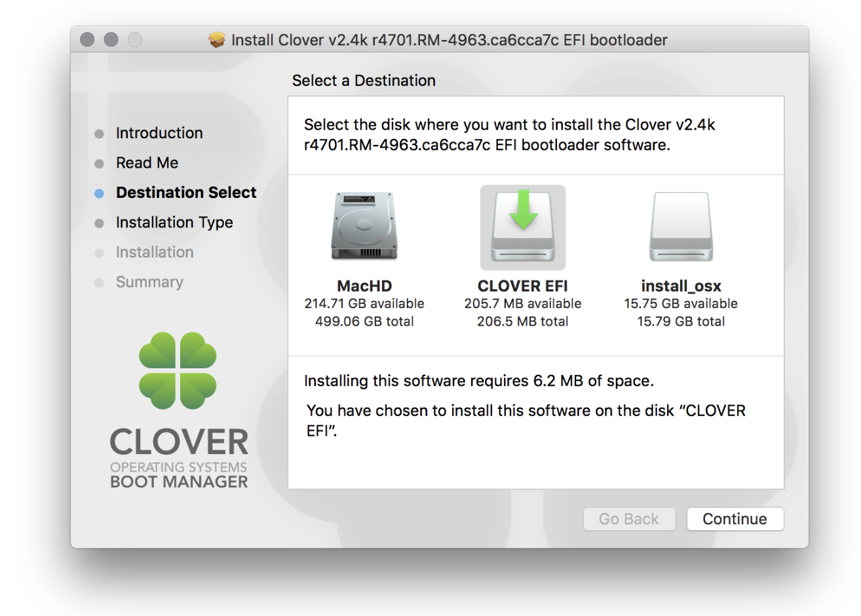Click the Clover four-leaf logo
The height and width of the screenshot is (616, 861).
click(178, 370)
